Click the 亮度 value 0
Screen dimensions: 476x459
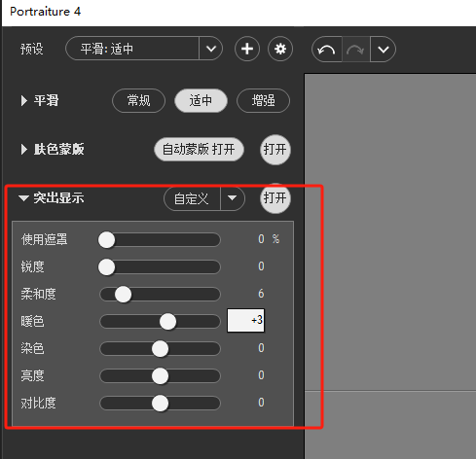pyautogui.click(x=261, y=375)
